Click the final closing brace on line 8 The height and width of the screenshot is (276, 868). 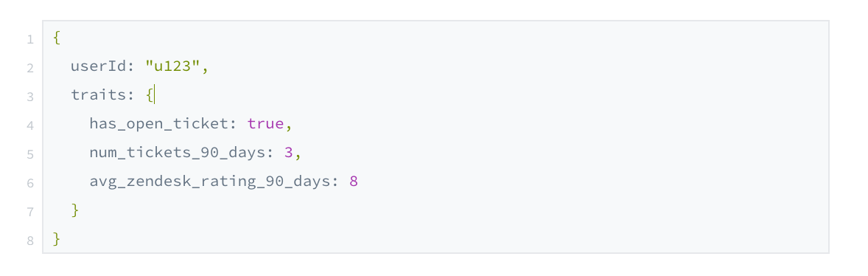click(x=57, y=239)
